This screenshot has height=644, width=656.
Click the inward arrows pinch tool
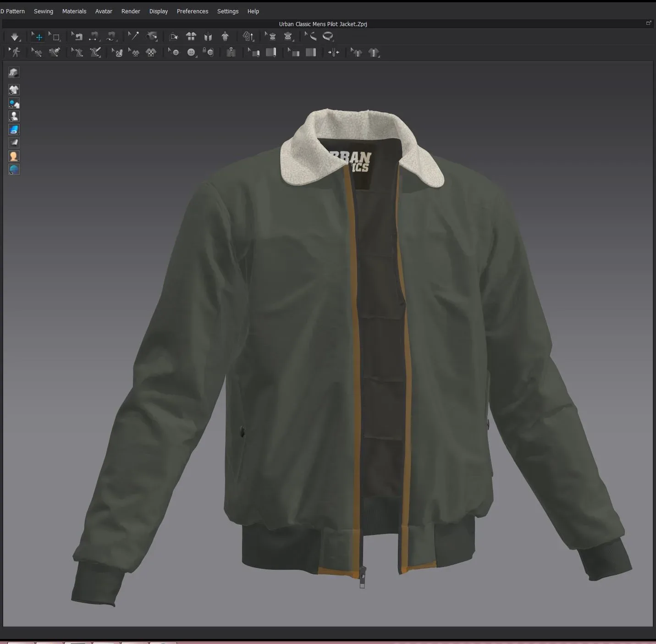point(334,52)
